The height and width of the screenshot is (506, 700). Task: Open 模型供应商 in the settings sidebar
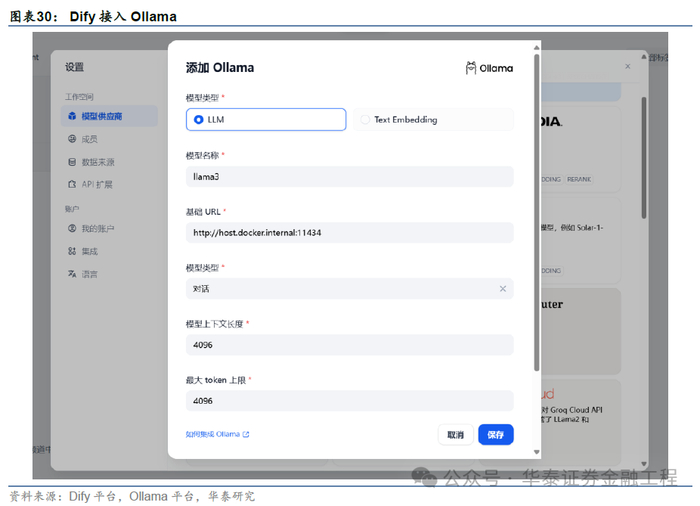[109, 116]
